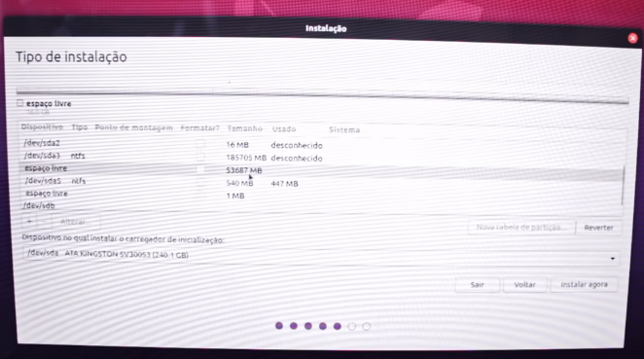Click the first purple progress dot
Screen dimensions: 644x359
(279, 326)
